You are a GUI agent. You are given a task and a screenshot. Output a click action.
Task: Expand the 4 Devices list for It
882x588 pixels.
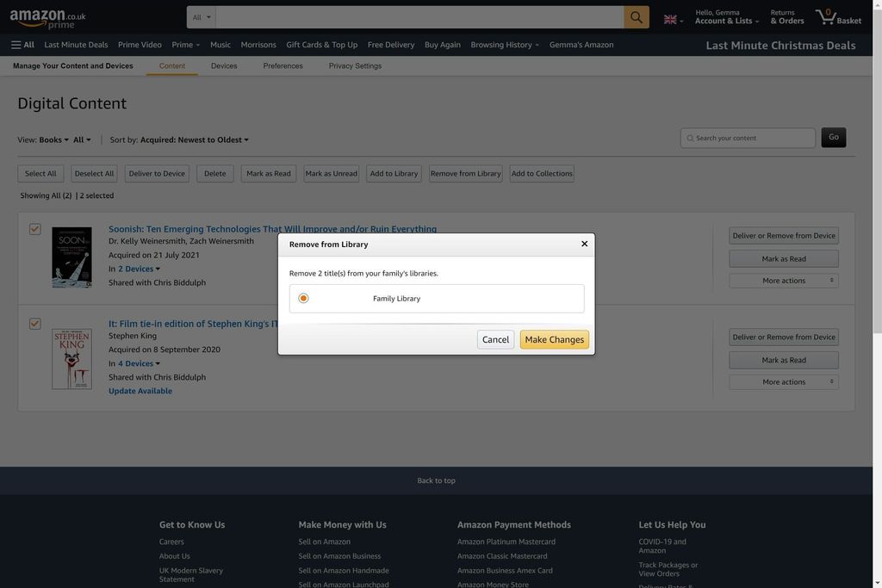pyautogui.click(x=139, y=363)
